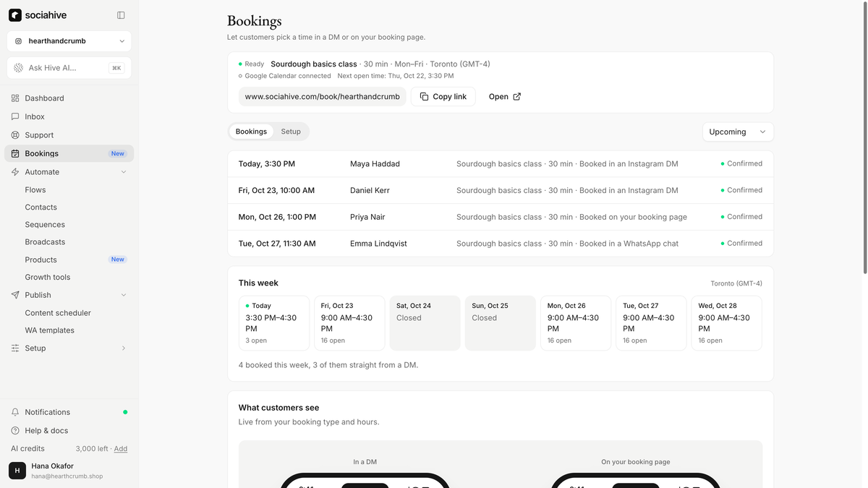The image size is (868, 488).
Task: Select the Fri, Oct 23 day card
Action: tap(349, 323)
